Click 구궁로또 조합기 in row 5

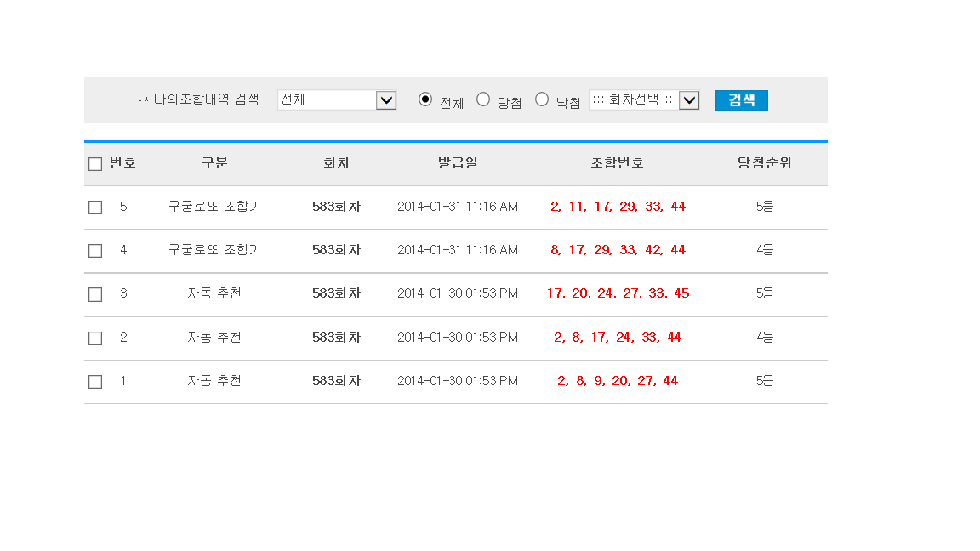pyautogui.click(x=214, y=207)
